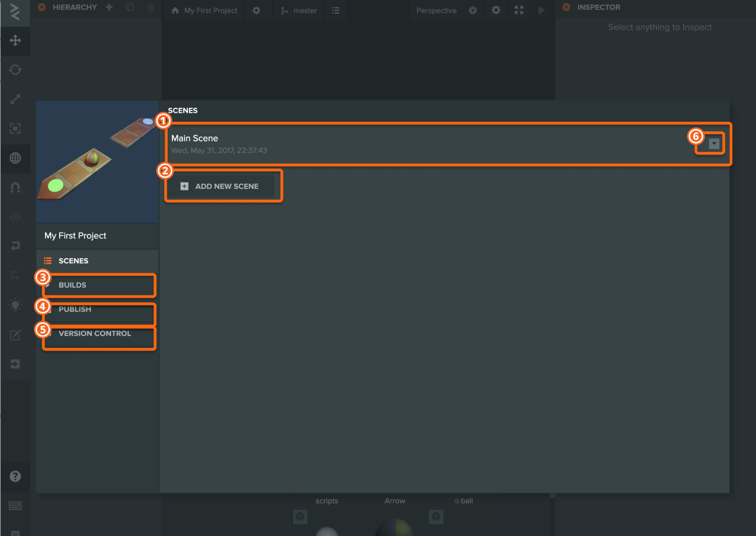Click the publish arrow-in-box toolbar icon
The image size is (756, 536).
[15, 364]
